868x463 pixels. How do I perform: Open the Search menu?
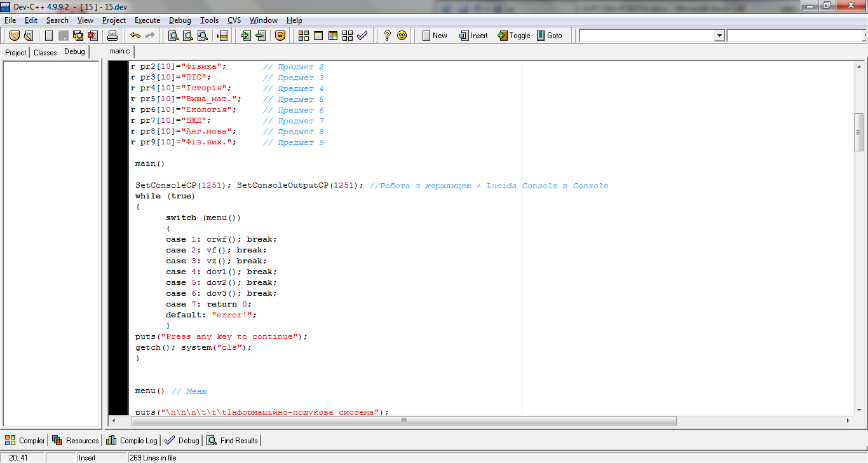pos(57,20)
